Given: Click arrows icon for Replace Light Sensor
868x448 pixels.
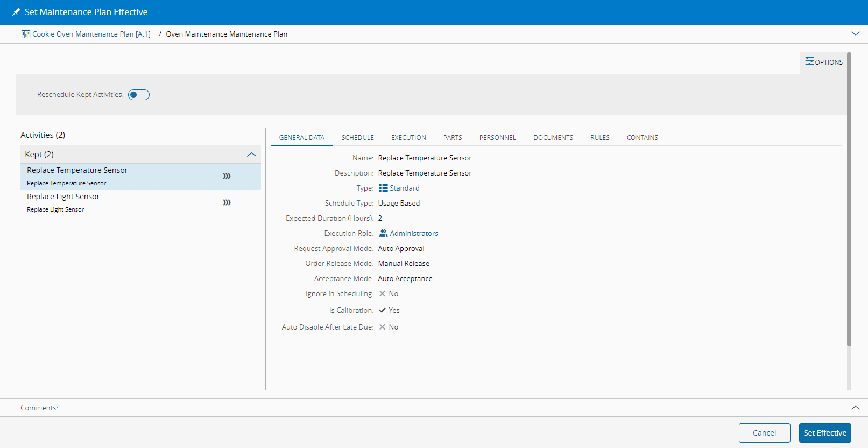Looking at the screenshot, I should point(227,202).
